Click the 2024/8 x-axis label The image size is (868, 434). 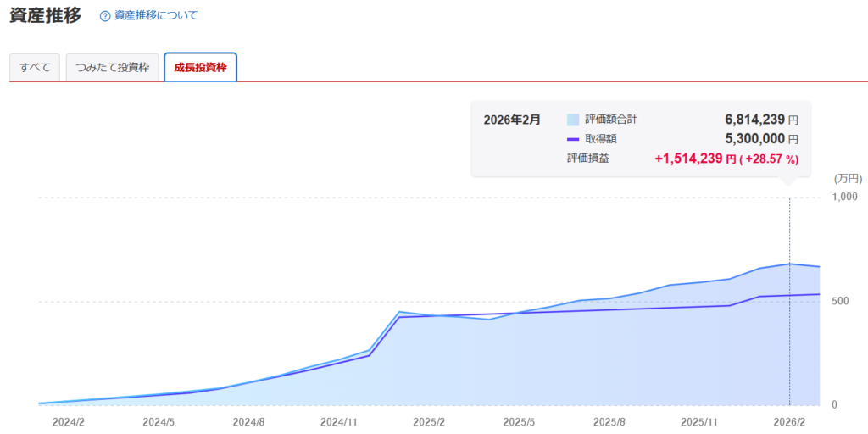[248, 421]
